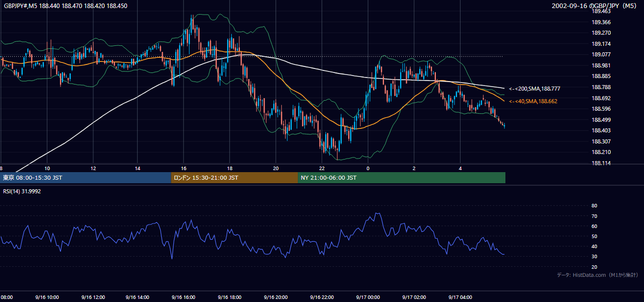Click the bottom time label 9/17 04:00
This screenshot has width=644, height=302.
(x=460, y=297)
